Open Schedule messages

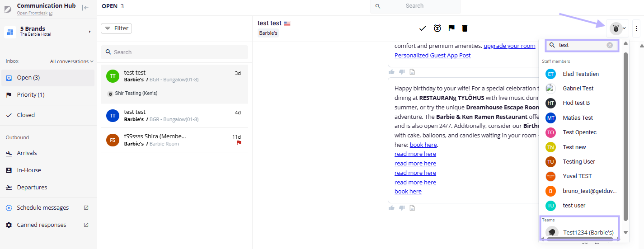click(x=43, y=208)
